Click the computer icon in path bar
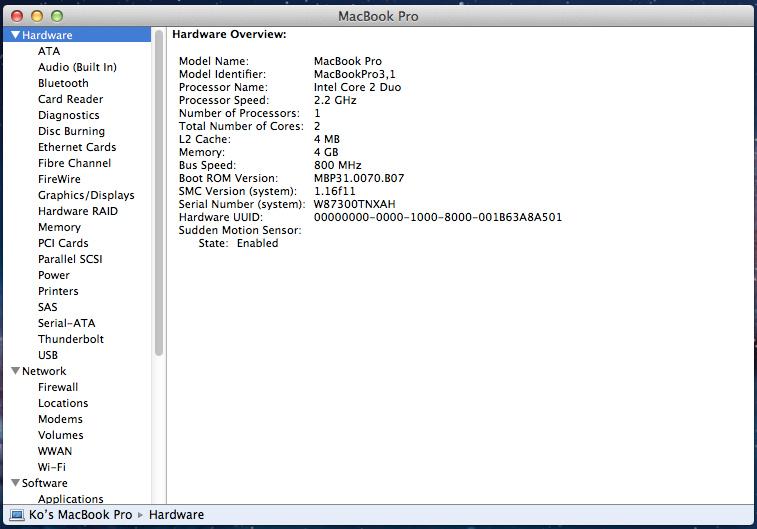The image size is (757, 529). point(17,515)
